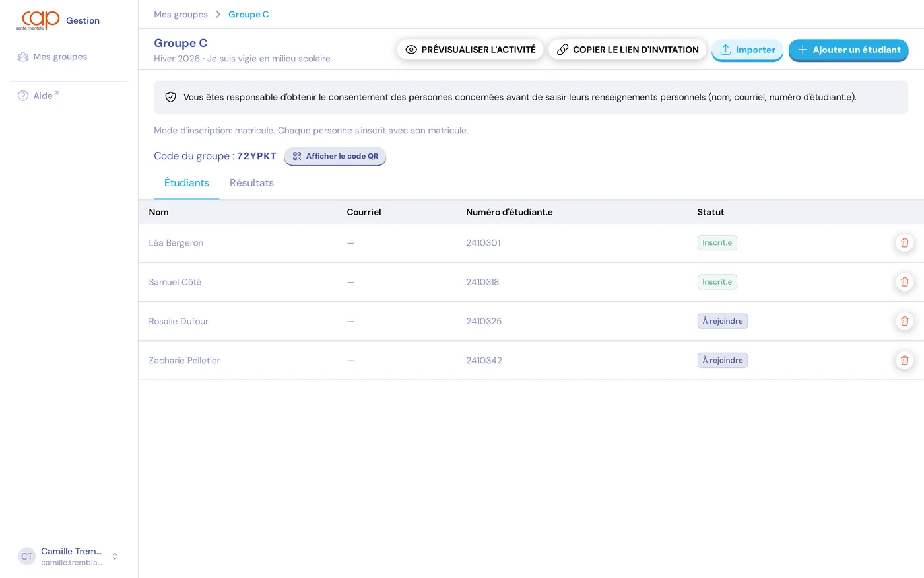Delete Zacharie Pelletier via trash icon
This screenshot has width=924, height=578.
[904, 360]
